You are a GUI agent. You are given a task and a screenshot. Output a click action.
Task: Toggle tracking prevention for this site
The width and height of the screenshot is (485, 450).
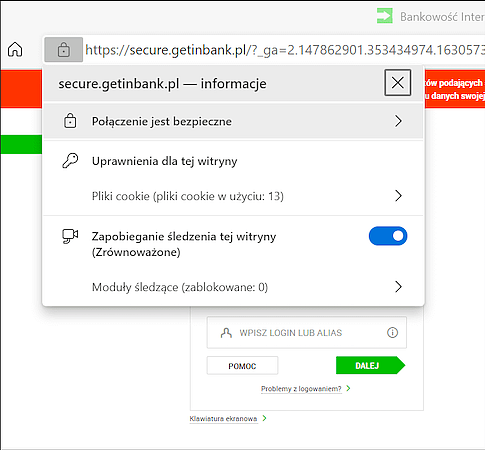click(x=388, y=236)
